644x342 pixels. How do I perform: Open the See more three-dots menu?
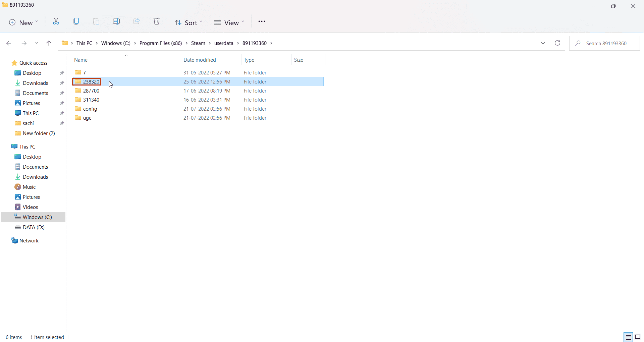click(262, 21)
